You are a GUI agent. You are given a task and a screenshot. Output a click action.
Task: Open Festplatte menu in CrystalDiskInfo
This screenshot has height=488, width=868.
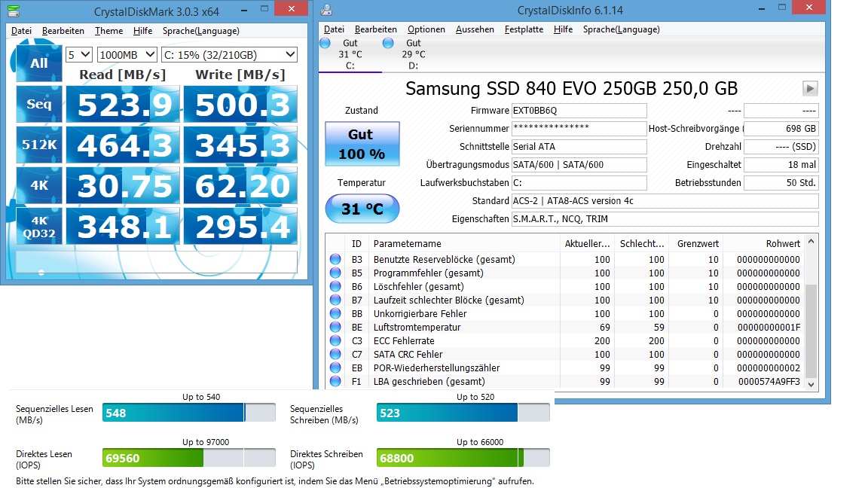tap(524, 29)
